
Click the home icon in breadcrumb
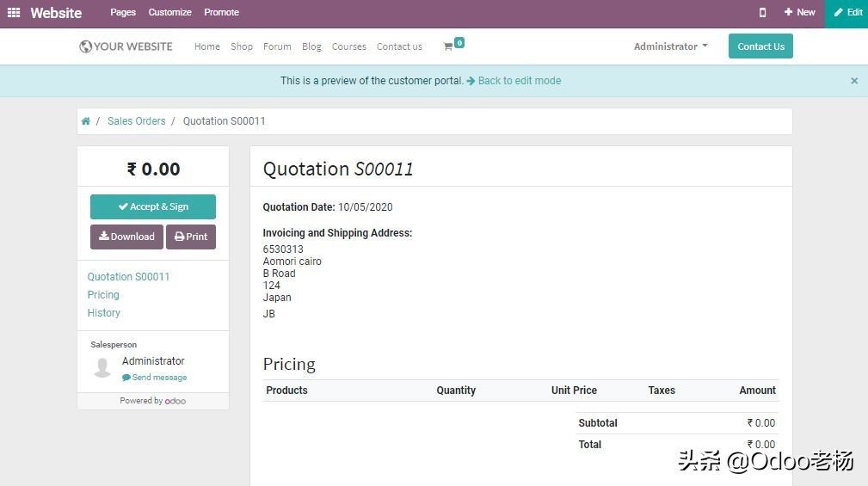86,121
